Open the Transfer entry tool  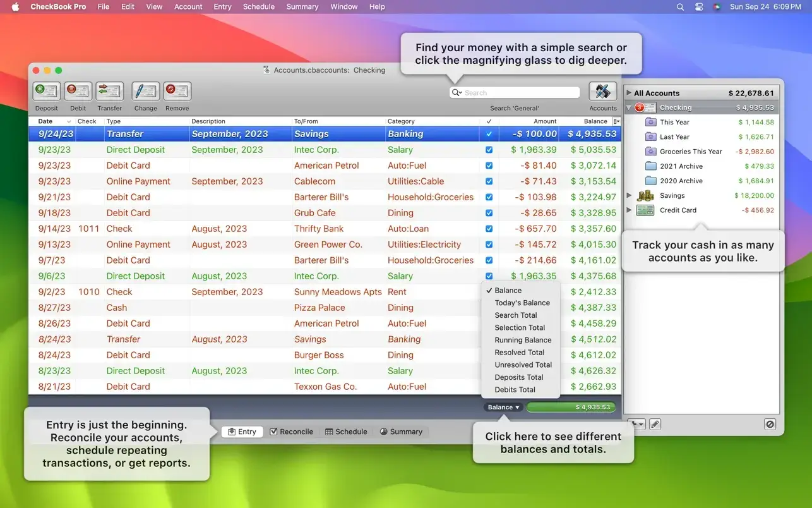point(109,92)
